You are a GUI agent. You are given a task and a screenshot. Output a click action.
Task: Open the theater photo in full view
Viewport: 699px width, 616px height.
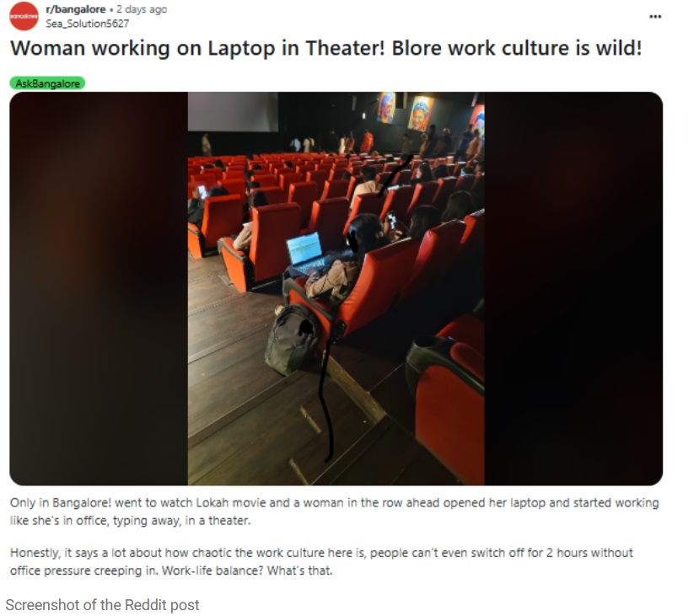(x=336, y=289)
